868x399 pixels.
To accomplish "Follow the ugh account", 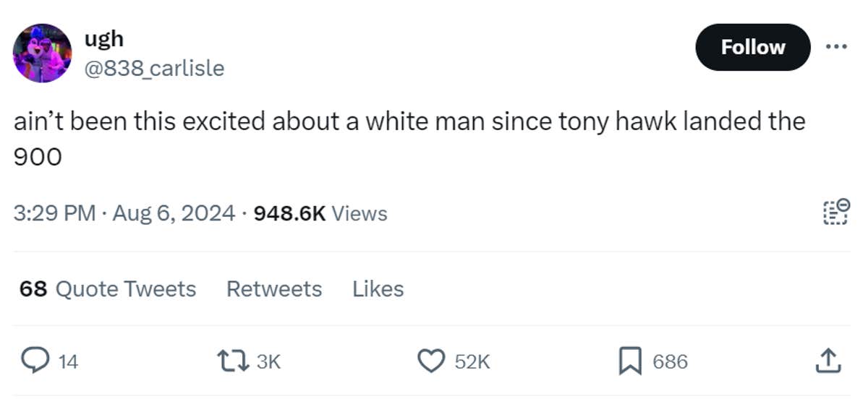I will (752, 47).
